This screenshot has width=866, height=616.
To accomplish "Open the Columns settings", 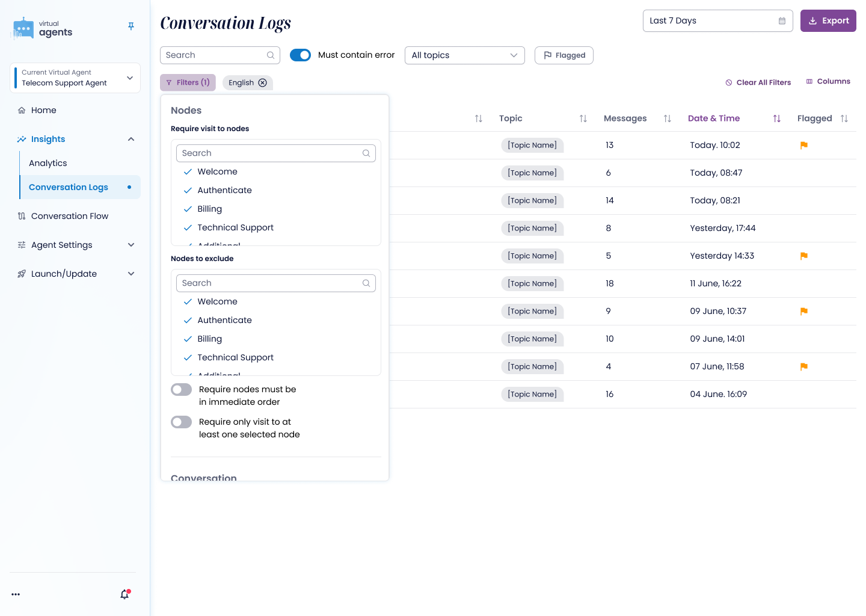I will [828, 82].
